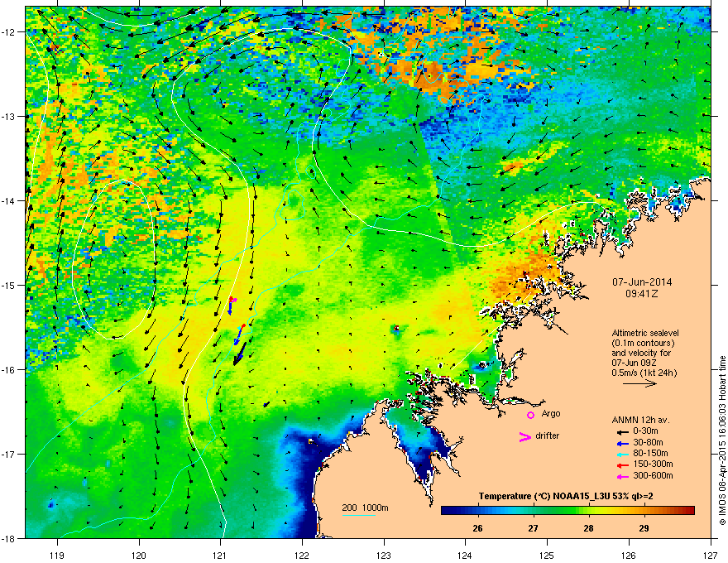Click the 'ANMN 12h av.' heading
The width and height of the screenshot is (728, 563).
tap(640, 420)
